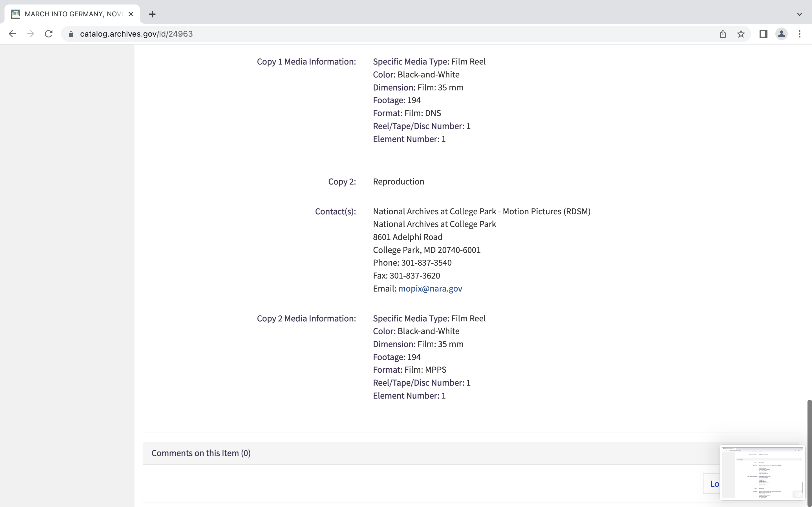The width and height of the screenshot is (812, 507).
Task: Click the share page icon
Action: click(x=723, y=34)
